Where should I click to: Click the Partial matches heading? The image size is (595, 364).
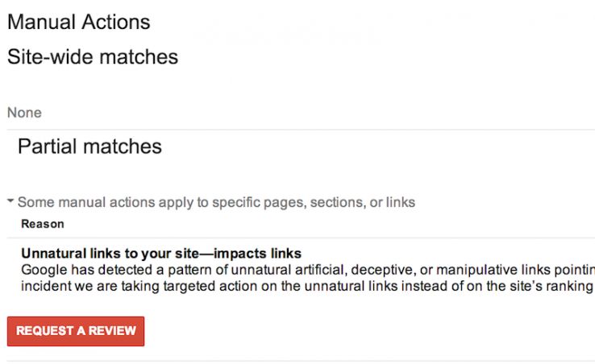(x=89, y=147)
